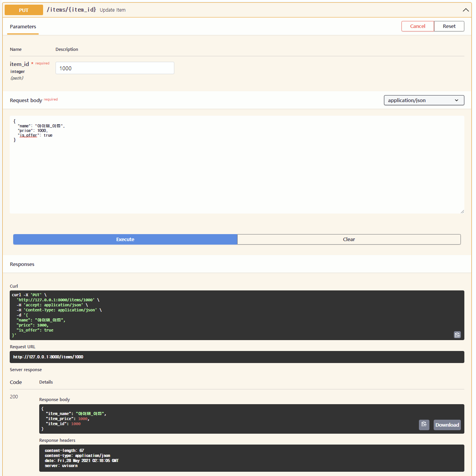
Task: Click the "Request URL" label
Action: pos(23,347)
